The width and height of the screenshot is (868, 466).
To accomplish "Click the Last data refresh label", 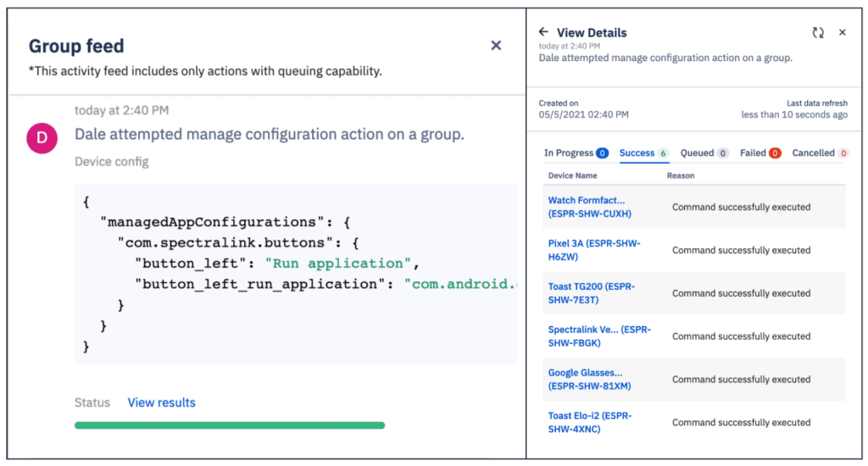I will pyautogui.click(x=817, y=103).
